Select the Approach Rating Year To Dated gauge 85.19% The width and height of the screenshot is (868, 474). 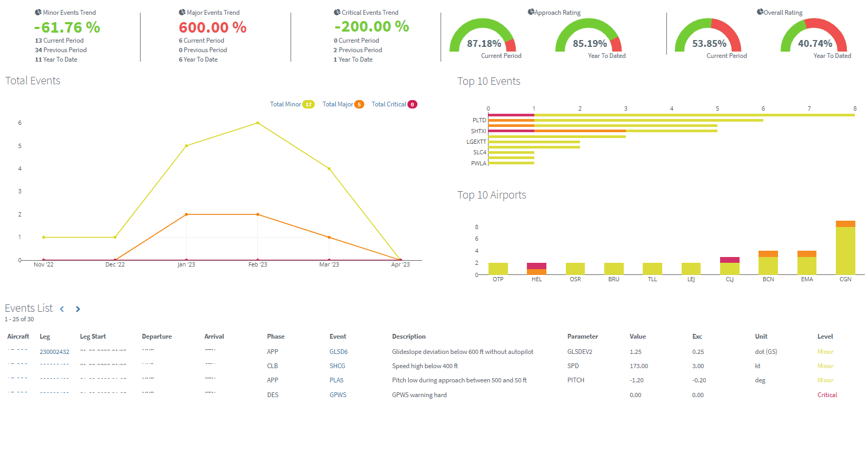(588, 35)
